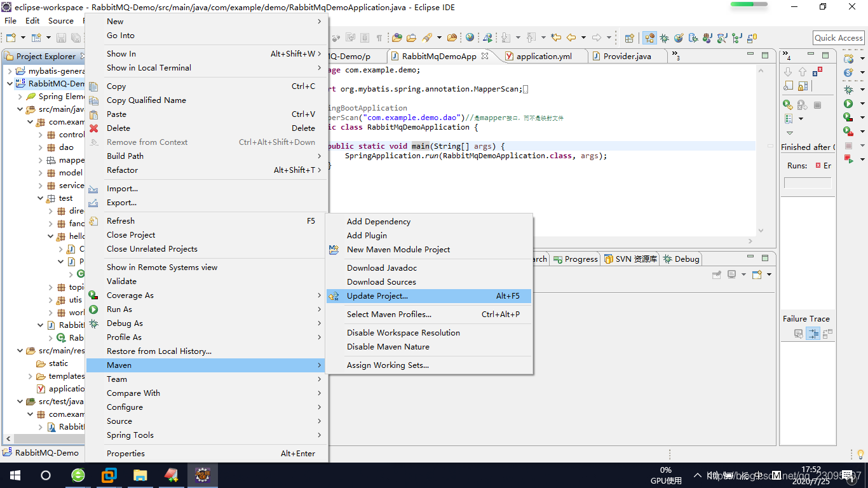Viewport: 868px width, 488px height.
Task: Collapse the src/main/java tree node
Action: click(x=20, y=109)
